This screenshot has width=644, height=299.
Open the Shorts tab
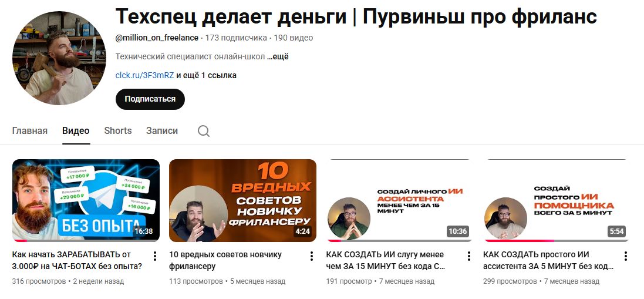118,131
